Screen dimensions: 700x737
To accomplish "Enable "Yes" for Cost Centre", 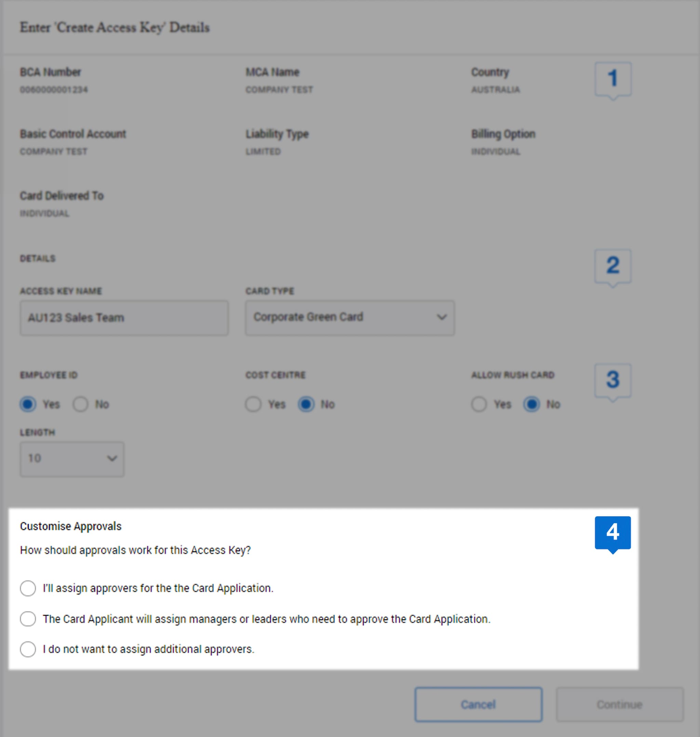I will (x=254, y=404).
